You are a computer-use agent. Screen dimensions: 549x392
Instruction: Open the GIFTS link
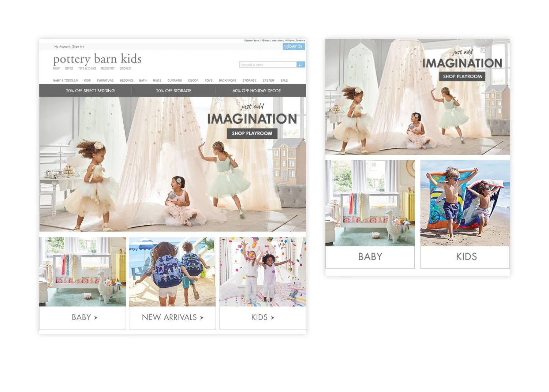tap(69, 68)
